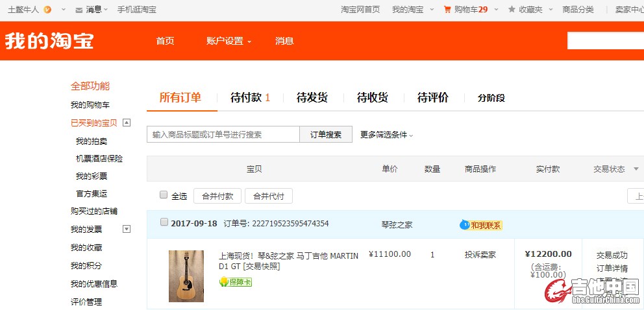Click the 保障卡 guarantee card badge

pyautogui.click(x=235, y=281)
